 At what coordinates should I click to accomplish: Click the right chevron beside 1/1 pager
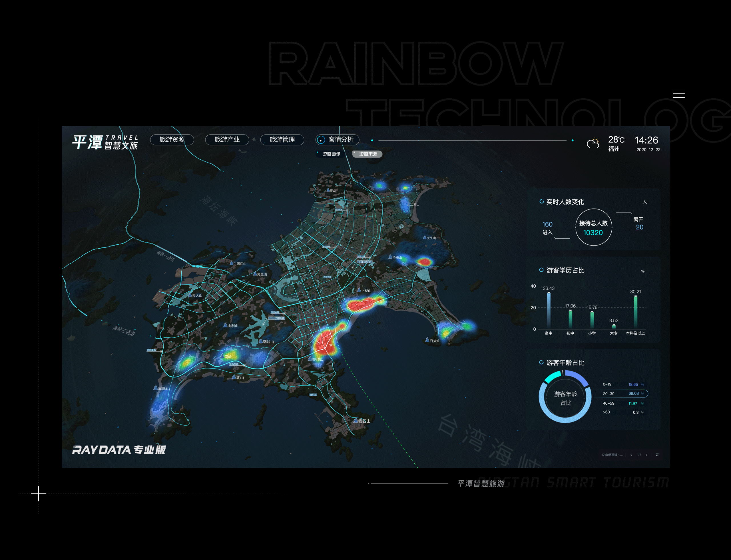tap(647, 455)
